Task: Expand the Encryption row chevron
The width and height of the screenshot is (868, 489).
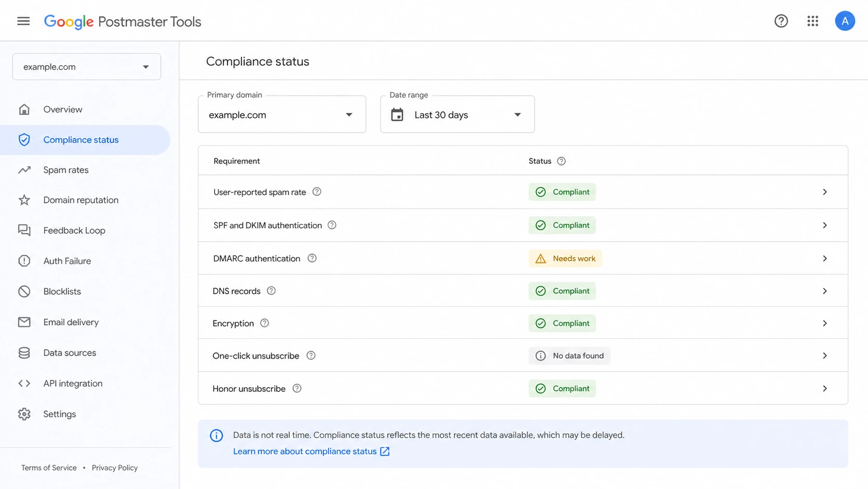Action: pyautogui.click(x=825, y=323)
